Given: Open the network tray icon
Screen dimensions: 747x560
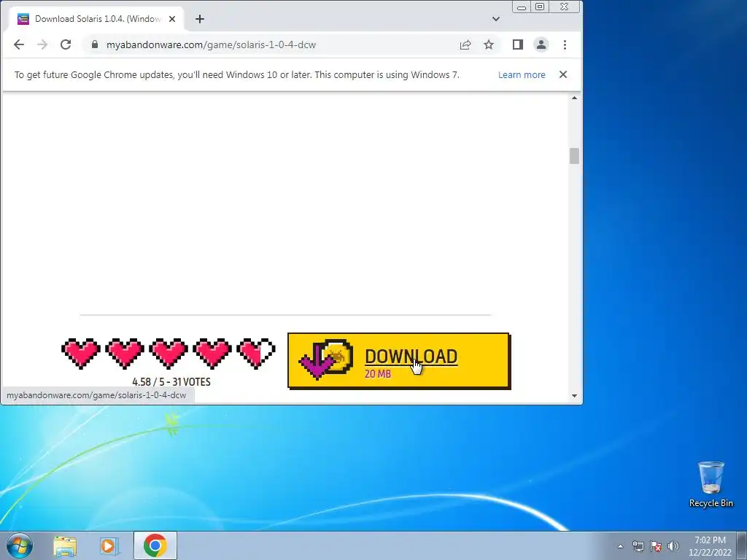Looking at the screenshot, I should tap(638, 546).
